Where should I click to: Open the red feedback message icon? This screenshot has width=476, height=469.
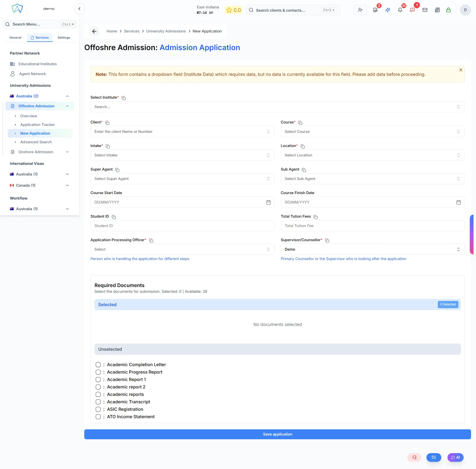click(x=413, y=10)
